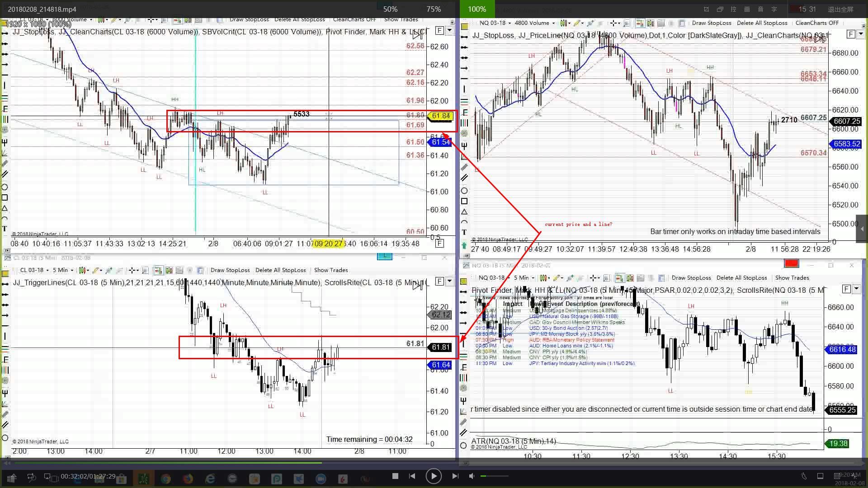Toggle the F button in bottom-left chart header
868x488 pixels.
439,282
